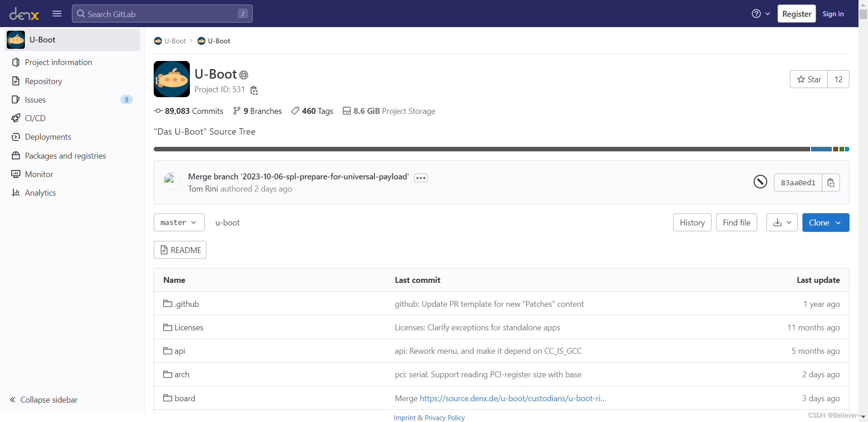Copy the commit SHA
868x422 pixels.
(x=831, y=183)
